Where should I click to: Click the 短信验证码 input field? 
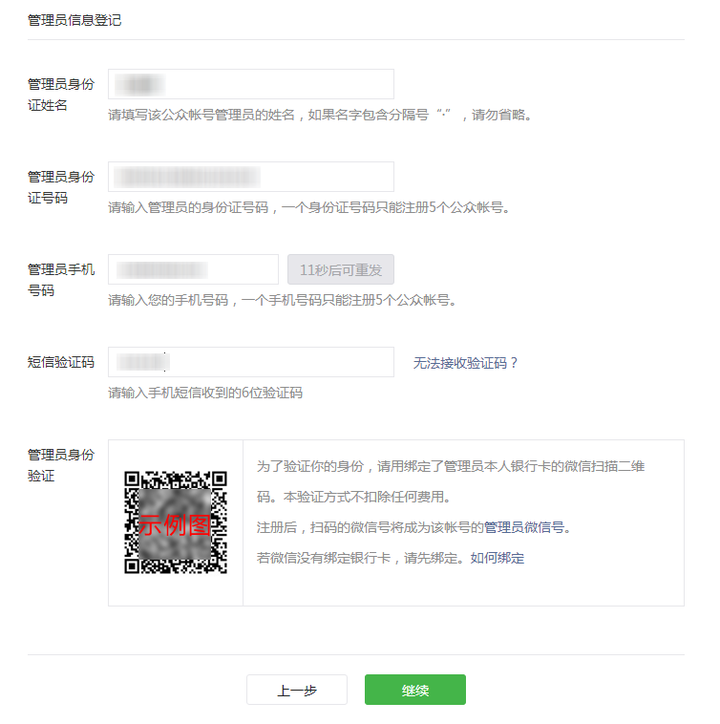pyautogui.click(x=251, y=362)
